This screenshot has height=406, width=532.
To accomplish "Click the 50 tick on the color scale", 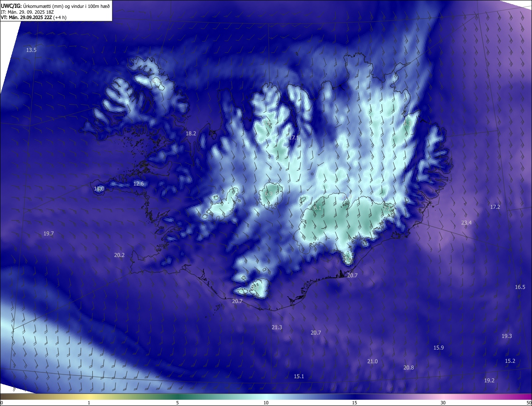I will (529, 403).
